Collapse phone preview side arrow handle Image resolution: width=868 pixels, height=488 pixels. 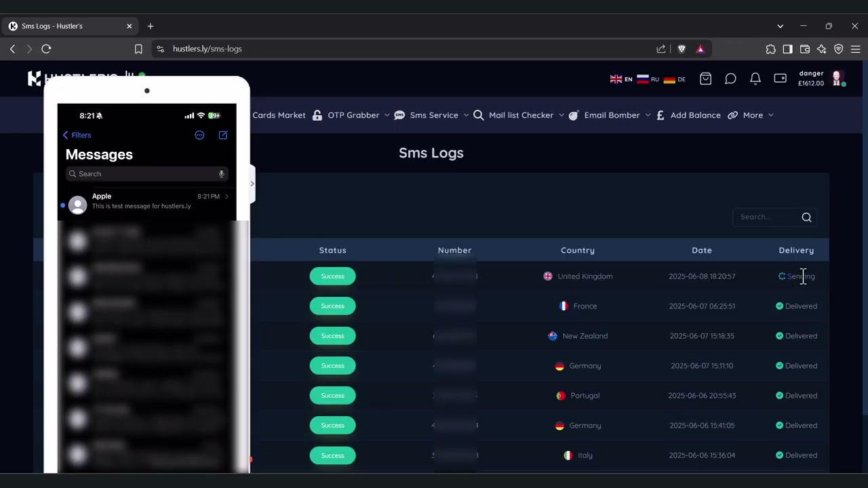252,183
